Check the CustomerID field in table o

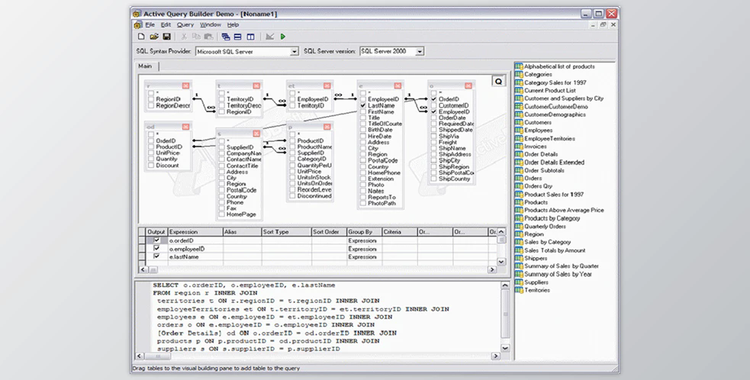tap(434, 105)
